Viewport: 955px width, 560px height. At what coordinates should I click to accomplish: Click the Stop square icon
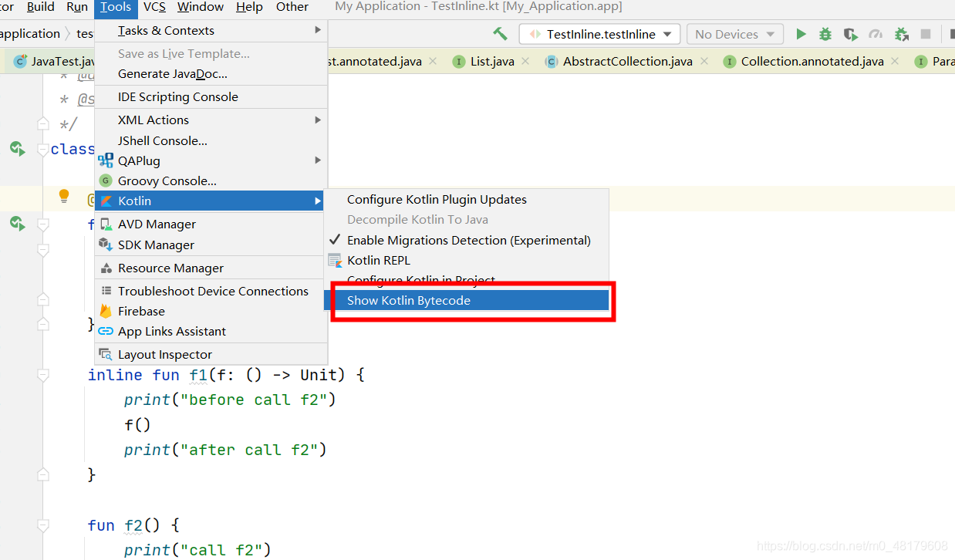tap(926, 34)
